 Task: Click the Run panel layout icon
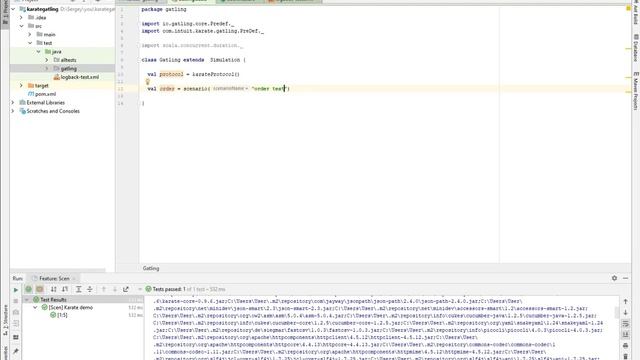click(16, 338)
